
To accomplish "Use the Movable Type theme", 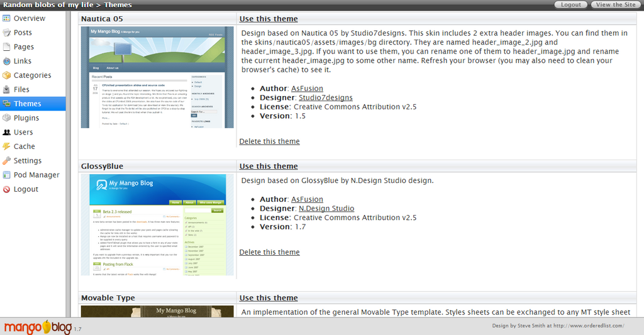I will coord(269,298).
